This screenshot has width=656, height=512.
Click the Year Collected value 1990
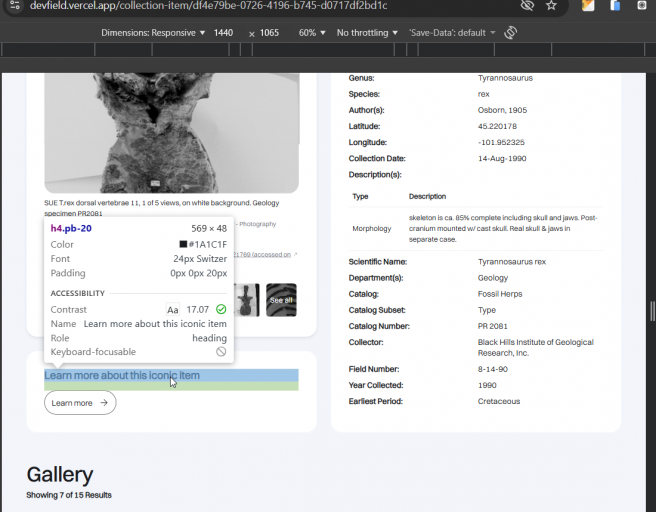pos(487,385)
